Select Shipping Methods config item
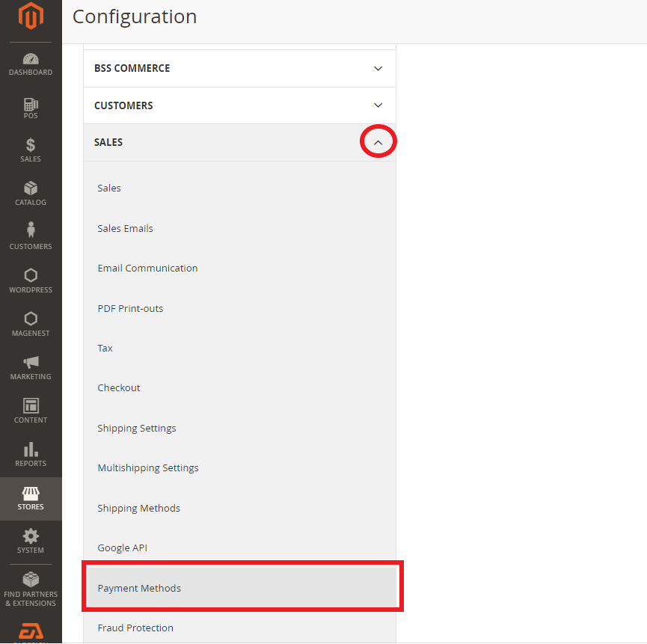 (138, 509)
